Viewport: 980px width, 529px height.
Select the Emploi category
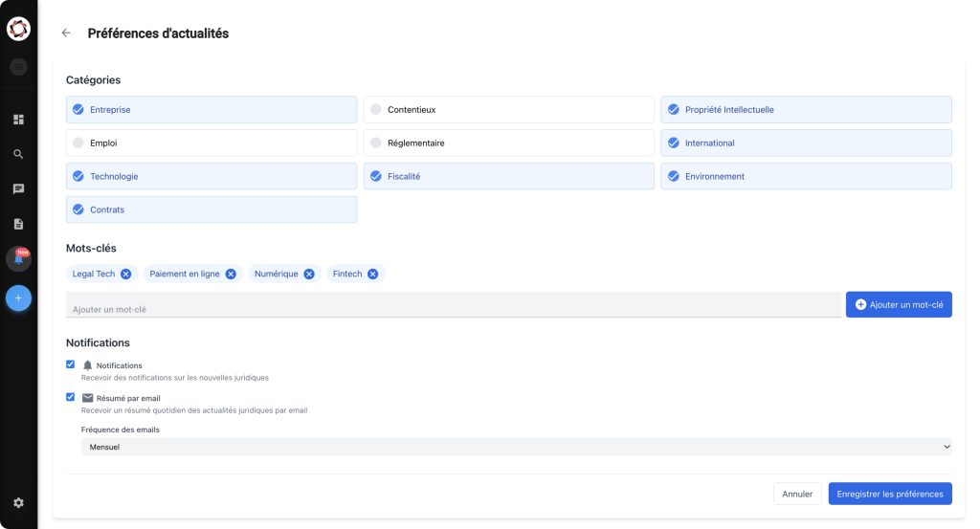tap(211, 143)
